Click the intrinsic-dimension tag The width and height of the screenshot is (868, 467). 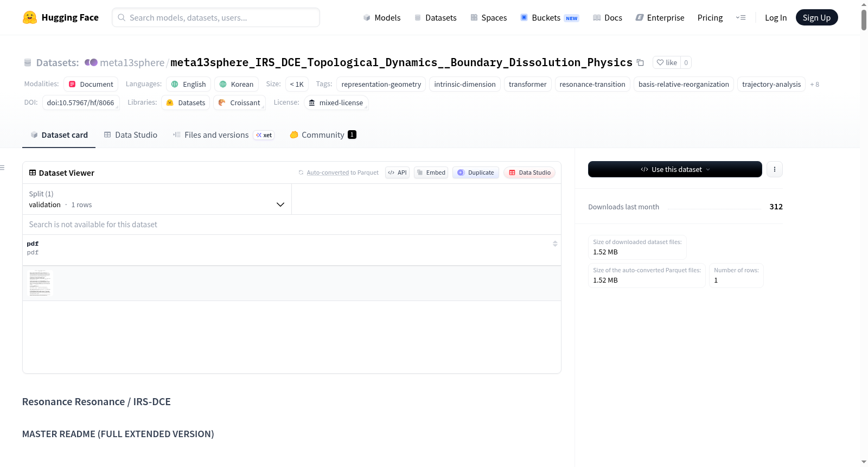[x=465, y=84]
